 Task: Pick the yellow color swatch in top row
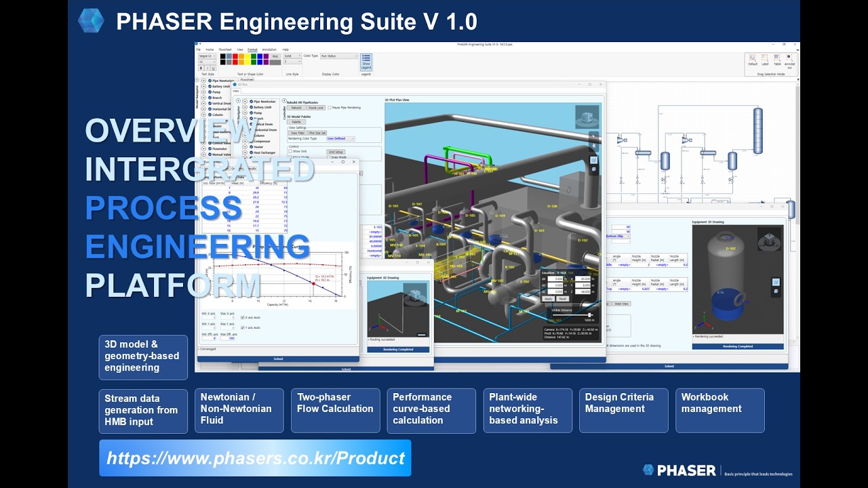[x=248, y=56]
